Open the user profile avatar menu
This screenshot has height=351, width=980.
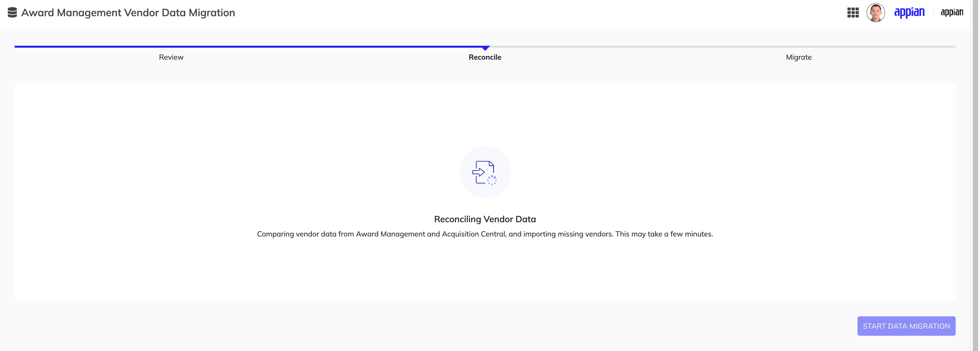point(875,13)
